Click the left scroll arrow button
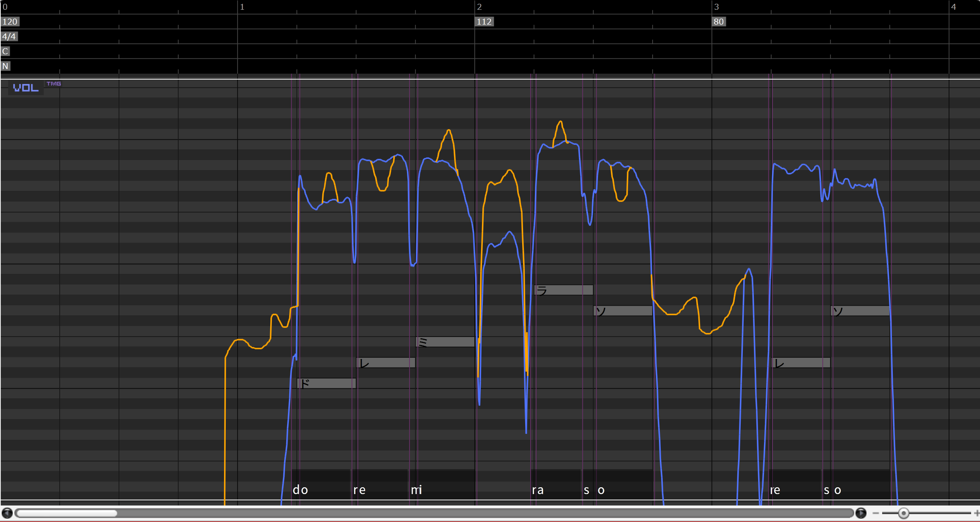 tap(7, 513)
